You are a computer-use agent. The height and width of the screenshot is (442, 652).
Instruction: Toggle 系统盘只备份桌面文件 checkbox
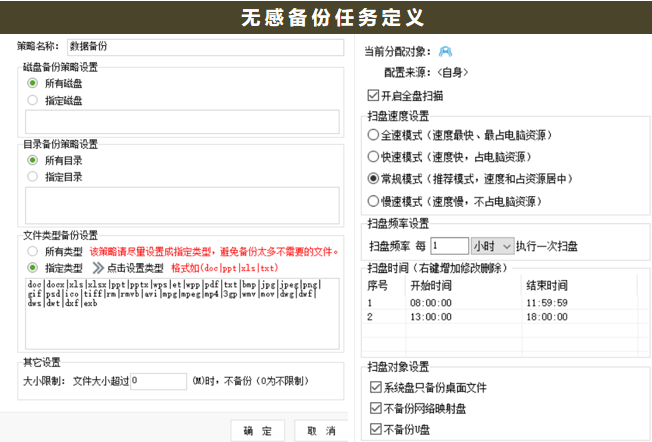pyautogui.click(x=375, y=388)
